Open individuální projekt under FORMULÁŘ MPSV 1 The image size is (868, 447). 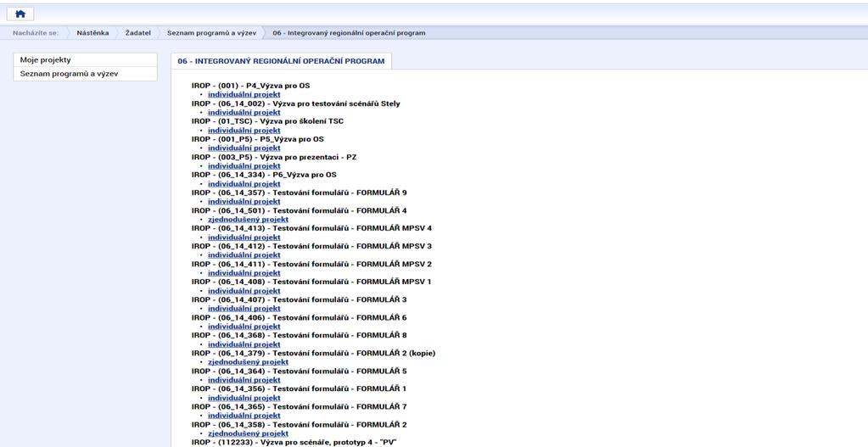[x=244, y=290]
